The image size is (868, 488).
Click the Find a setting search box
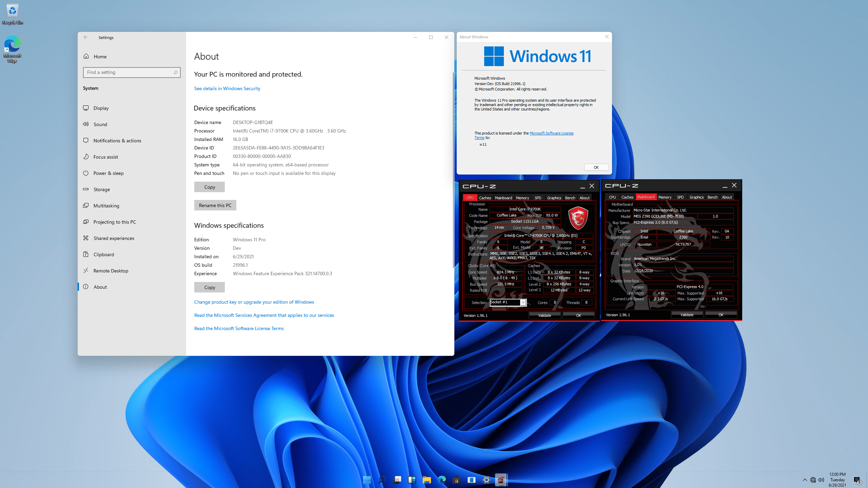(132, 72)
